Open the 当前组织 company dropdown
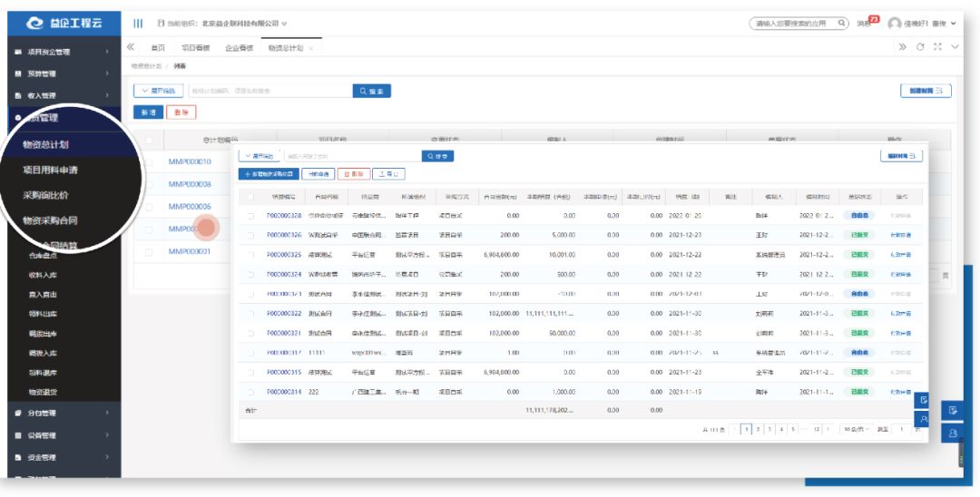Image resolution: width=980 pixels, height=497 pixels. pyautogui.click(x=284, y=24)
